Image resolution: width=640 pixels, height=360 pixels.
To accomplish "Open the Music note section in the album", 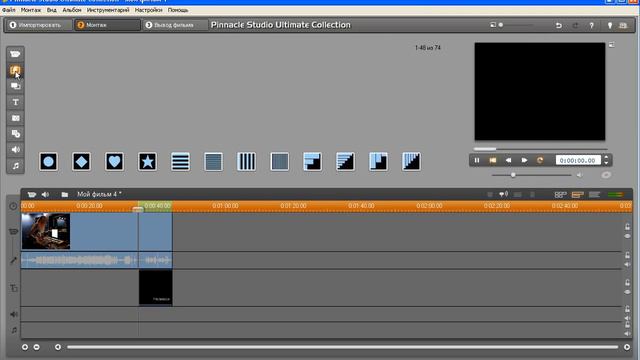I will 15,166.
